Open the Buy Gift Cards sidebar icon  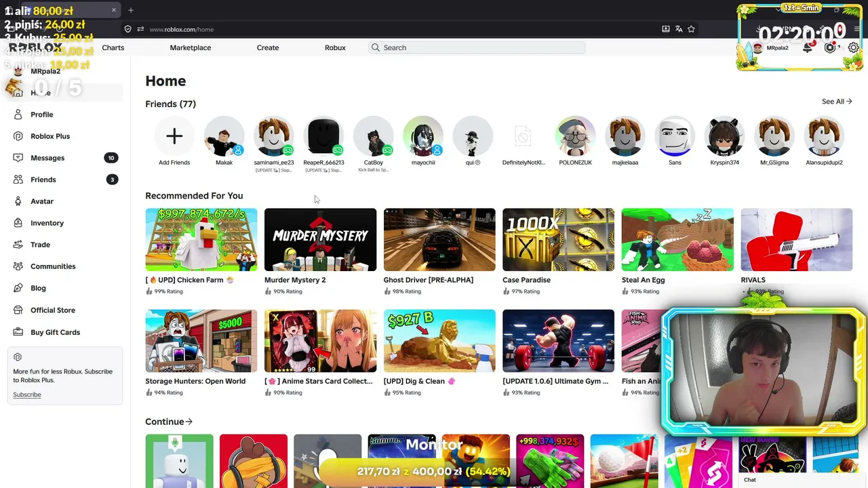tap(18, 332)
